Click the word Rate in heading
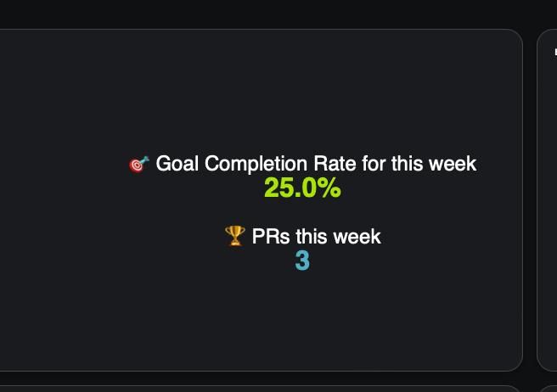The width and height of the screenshot is (557, 392). click(335, 164)
